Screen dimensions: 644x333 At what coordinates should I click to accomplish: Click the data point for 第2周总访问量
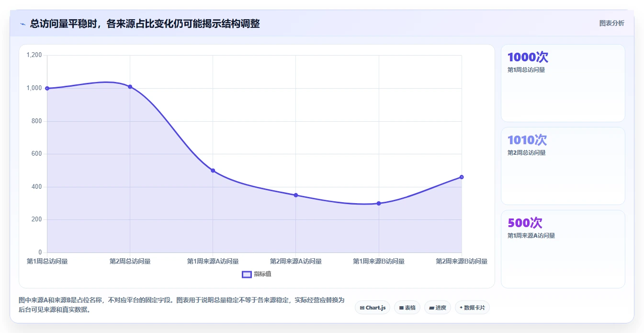tap(130, 87)
